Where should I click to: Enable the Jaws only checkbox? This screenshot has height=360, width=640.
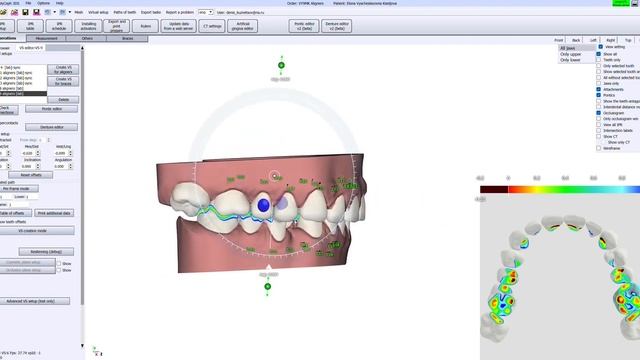pyautogui.click(x=599, y=83)
